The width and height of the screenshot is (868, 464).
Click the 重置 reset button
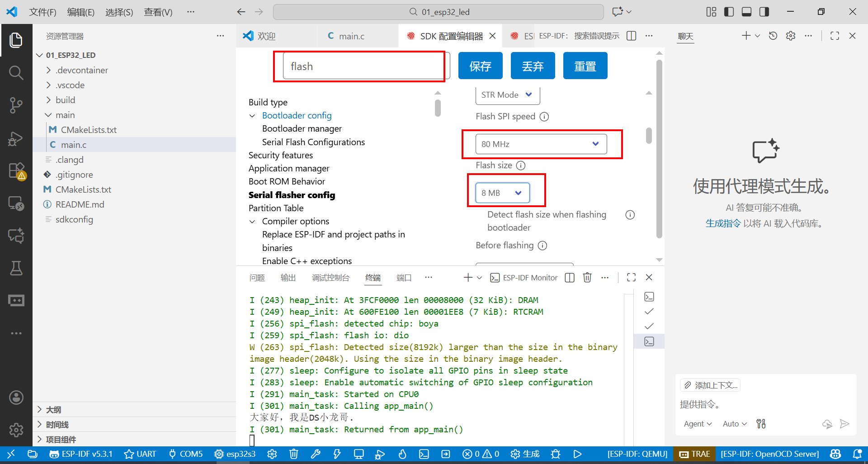tap(585, 66)
